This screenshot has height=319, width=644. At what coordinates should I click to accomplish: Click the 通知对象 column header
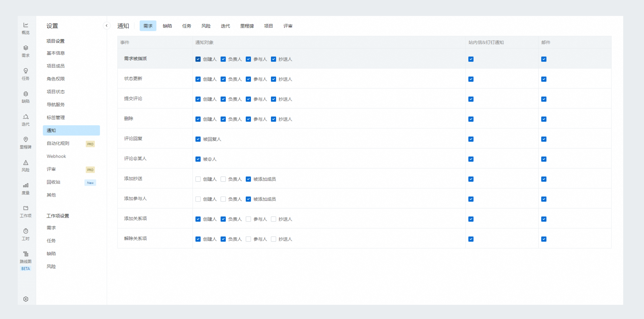pyautogui.click(x=204, y=42)
